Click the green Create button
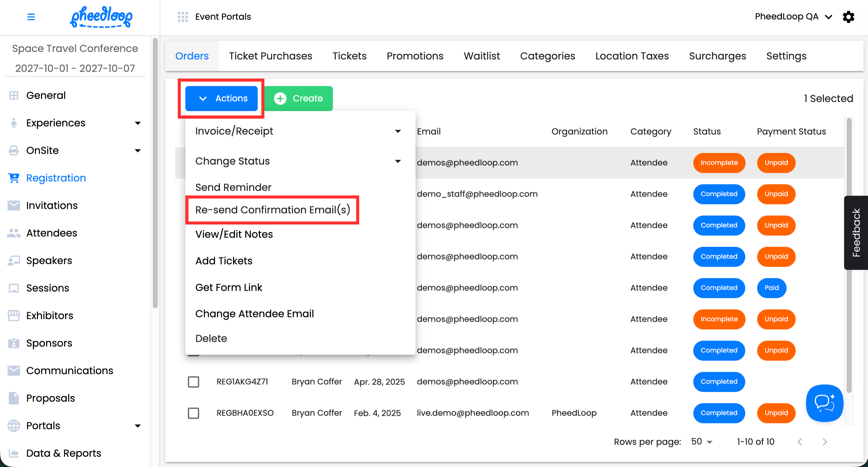Viewport: 868px width, 467px height. 298,98
